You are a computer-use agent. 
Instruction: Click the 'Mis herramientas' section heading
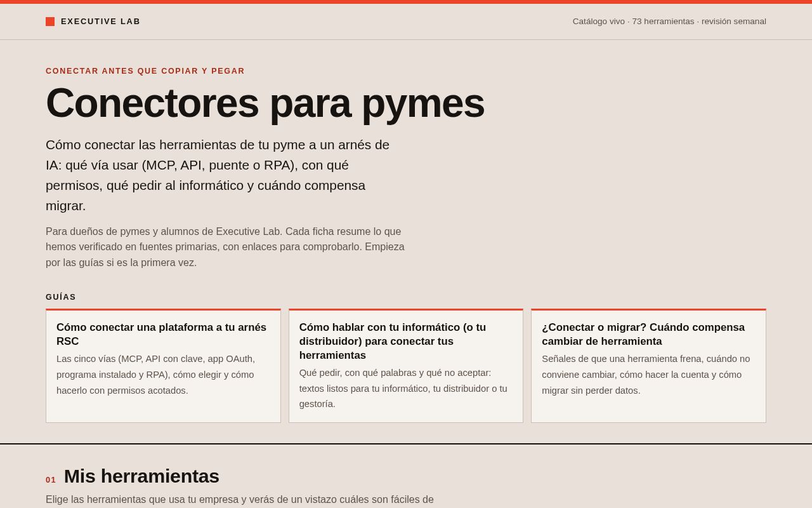click(x=141, y=476)
